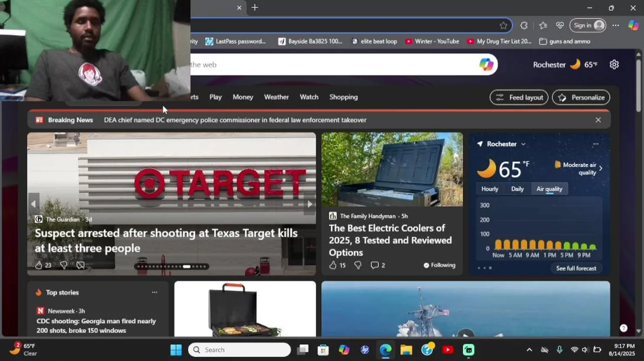Open the Windows Start menu
The width and height of the screenshot is (644, 361).
(176, 350)
